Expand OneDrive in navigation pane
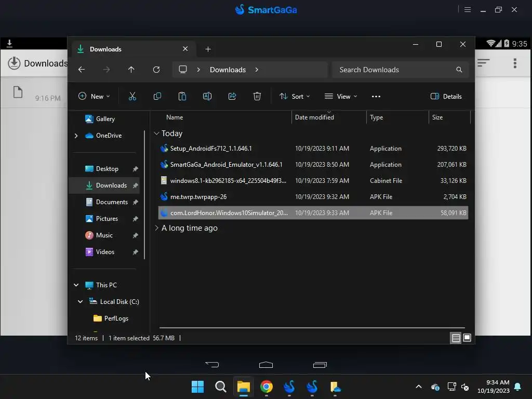This screenshot has height=399, width=532. pos(76,136)
